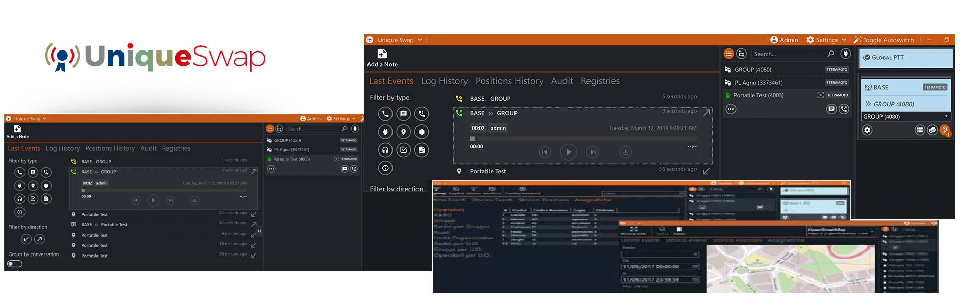Screen dimensions: 980x306
Task: Open Log History tab in small window
Action: (x=63, y=148)
